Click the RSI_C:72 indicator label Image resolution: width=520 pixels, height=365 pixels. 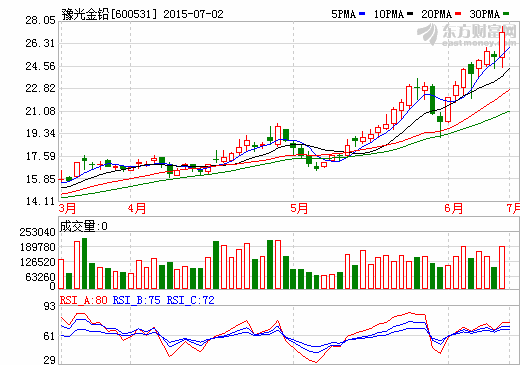pos(191,300)
